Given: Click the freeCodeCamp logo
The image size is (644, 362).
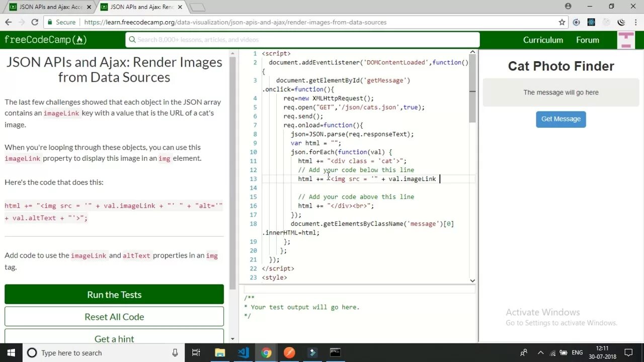Looking at the screenshot, I should point(46,40).
